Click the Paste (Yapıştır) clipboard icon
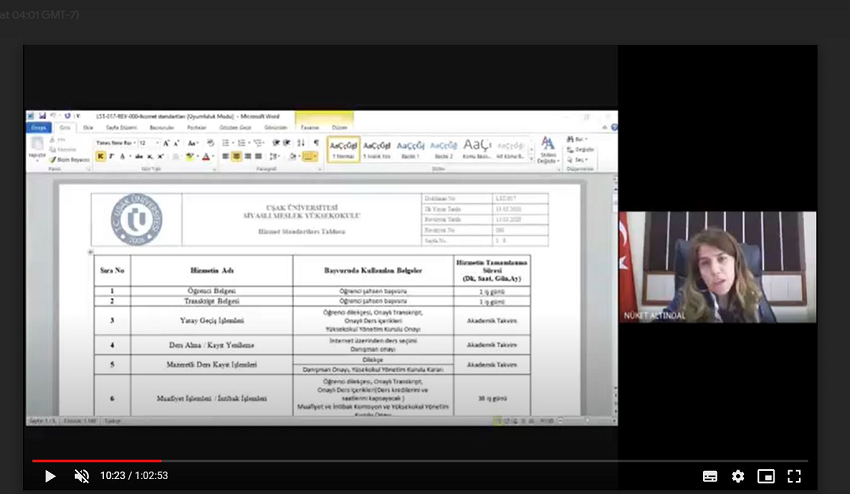Screen dimensions: 850x494 (36, 147)
